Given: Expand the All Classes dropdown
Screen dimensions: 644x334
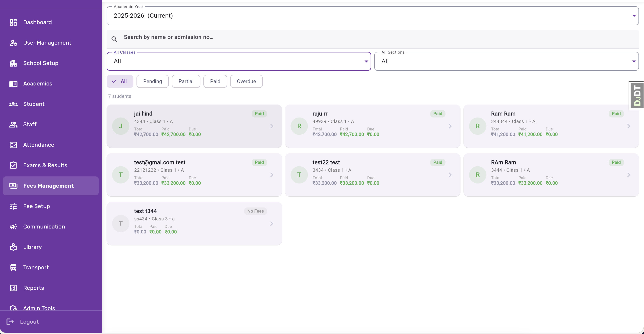Looking at the screenshot, I should [366, 61].
